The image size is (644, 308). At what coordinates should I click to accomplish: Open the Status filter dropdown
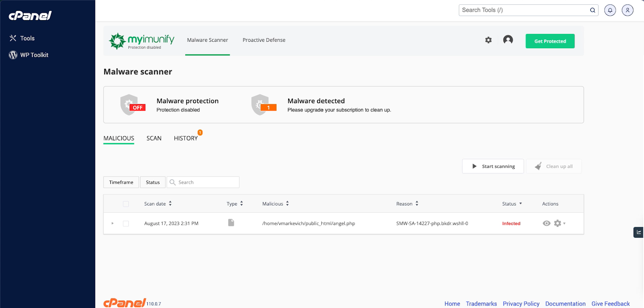point(153,182)
